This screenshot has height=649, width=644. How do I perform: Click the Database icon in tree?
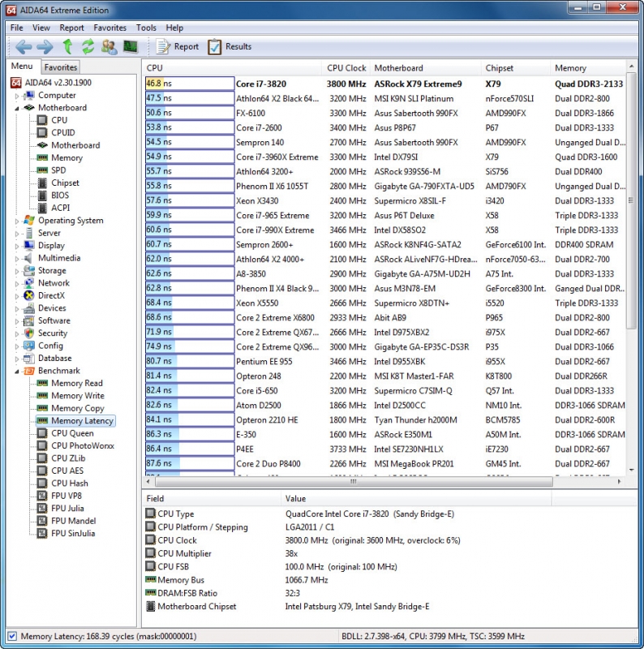pos(29,358)
